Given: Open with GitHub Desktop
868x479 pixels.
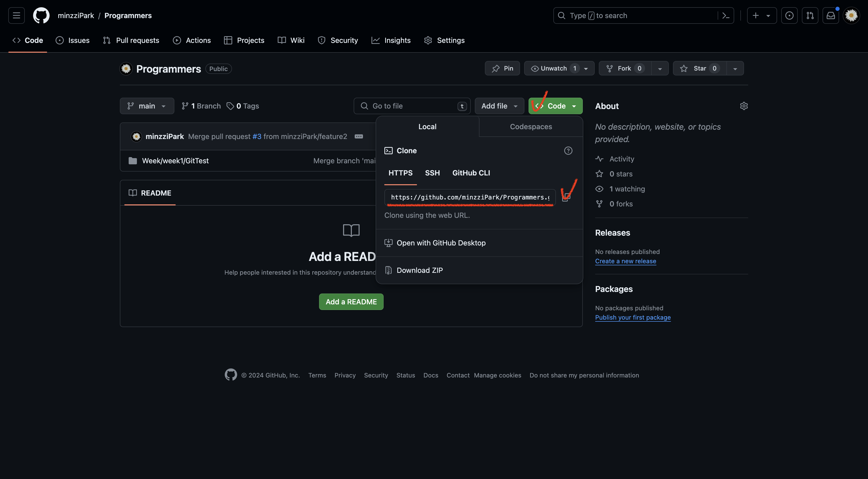Looking at the screenshot, I should coord(479,243).
